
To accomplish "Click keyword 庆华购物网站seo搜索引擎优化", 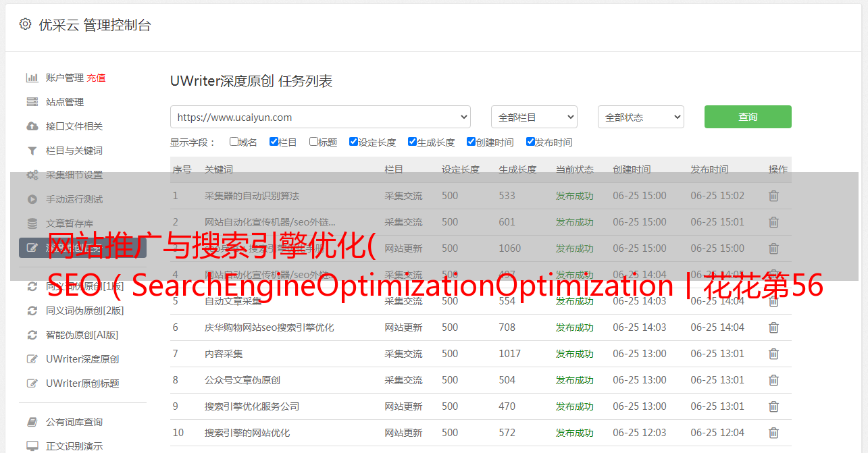I will pyautogui.click(x=270, y=327).
